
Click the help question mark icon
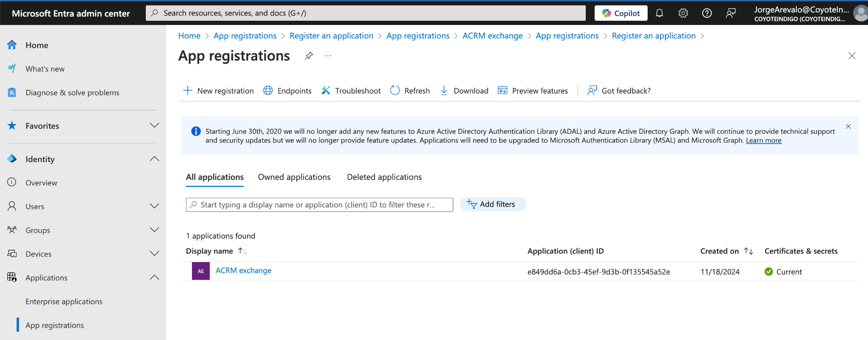coord(707,13)
